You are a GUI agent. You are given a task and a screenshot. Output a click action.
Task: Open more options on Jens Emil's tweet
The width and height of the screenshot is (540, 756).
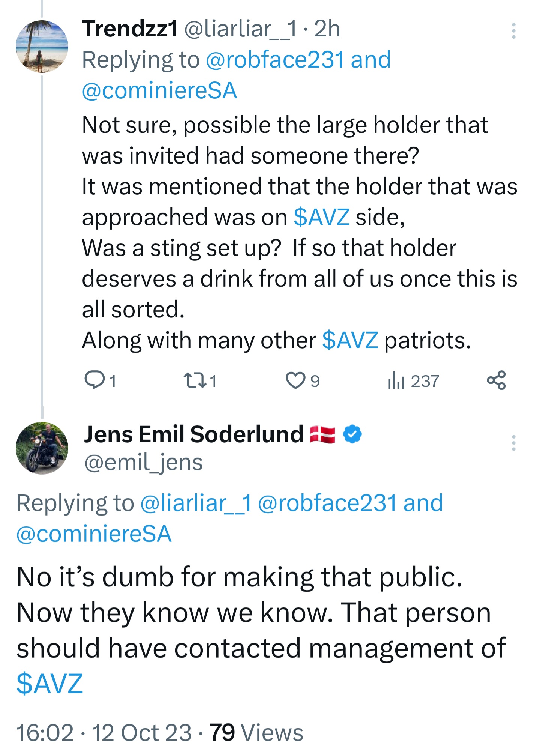tap(513, 443)
